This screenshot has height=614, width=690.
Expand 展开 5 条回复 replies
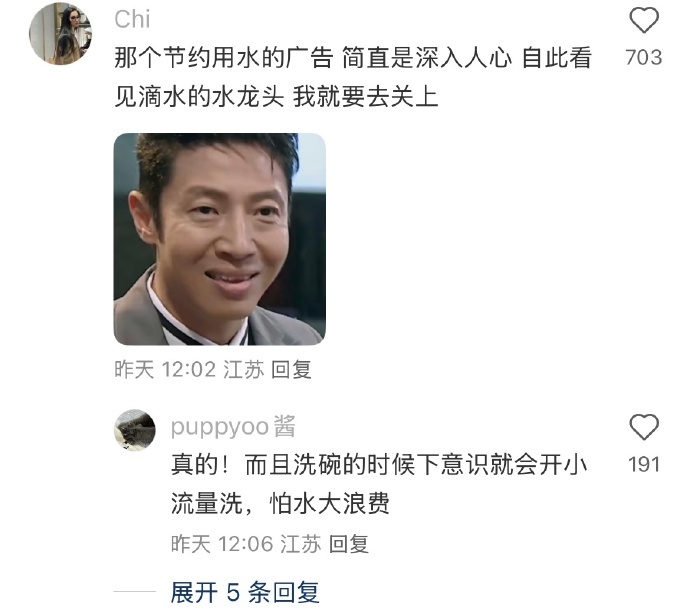point(245,592)
